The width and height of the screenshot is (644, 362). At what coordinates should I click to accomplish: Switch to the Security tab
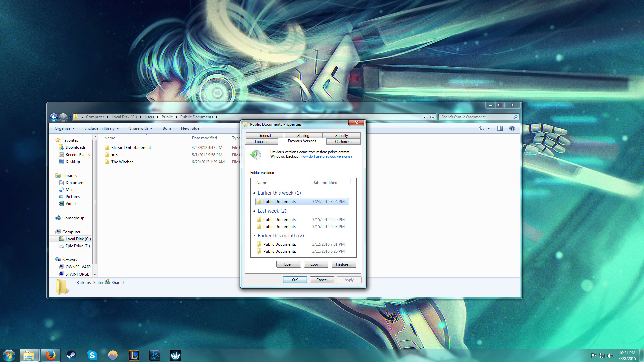341,135
